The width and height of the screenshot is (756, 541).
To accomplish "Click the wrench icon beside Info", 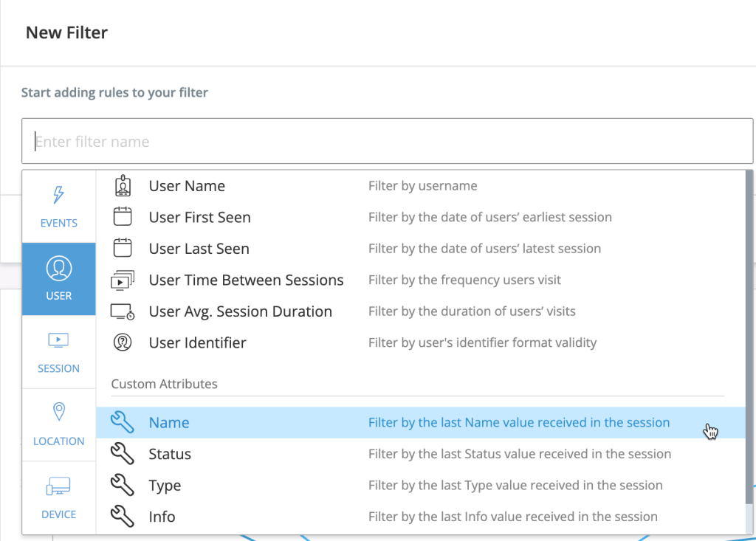I will (x=123, y=517).
